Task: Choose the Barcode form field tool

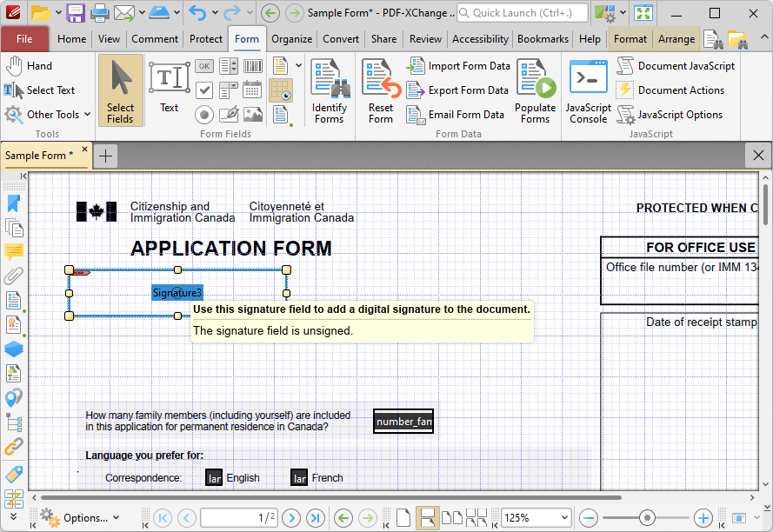Action: [x=253, y=66]
